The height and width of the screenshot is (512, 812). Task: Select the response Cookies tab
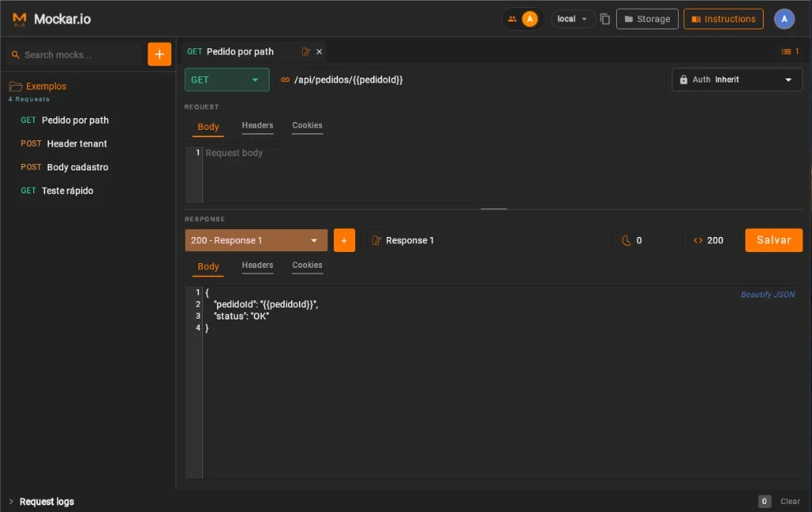(x=307, y=266)
